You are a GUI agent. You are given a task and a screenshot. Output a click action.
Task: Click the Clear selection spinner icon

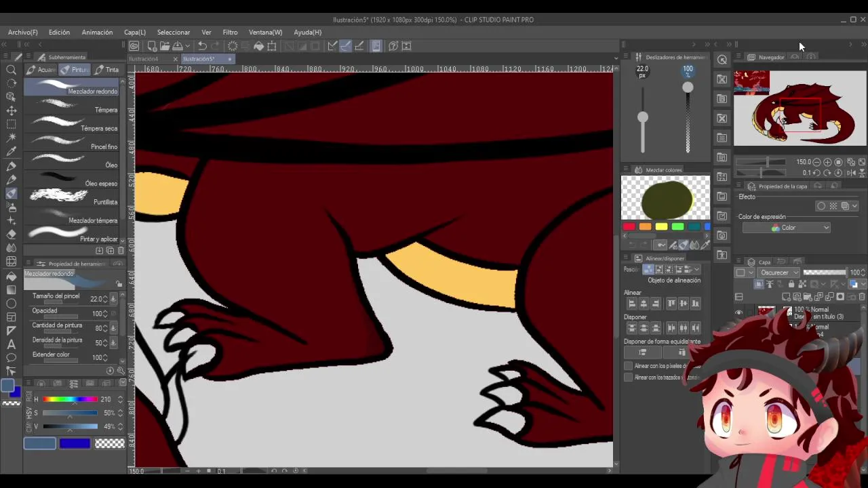point(233,46)
